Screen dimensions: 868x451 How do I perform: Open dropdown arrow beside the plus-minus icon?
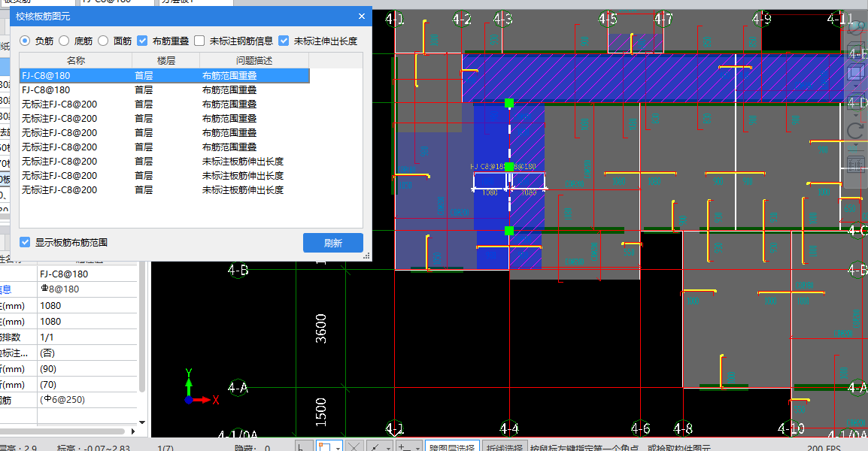point(418,447)
